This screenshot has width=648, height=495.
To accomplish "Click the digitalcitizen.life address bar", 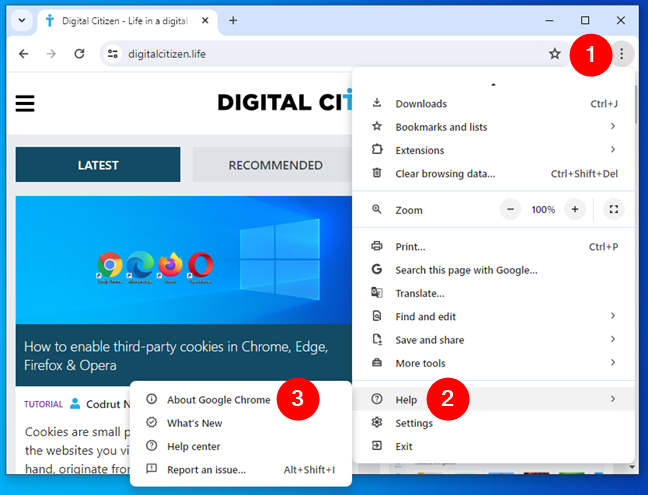I will click(334, 54).
